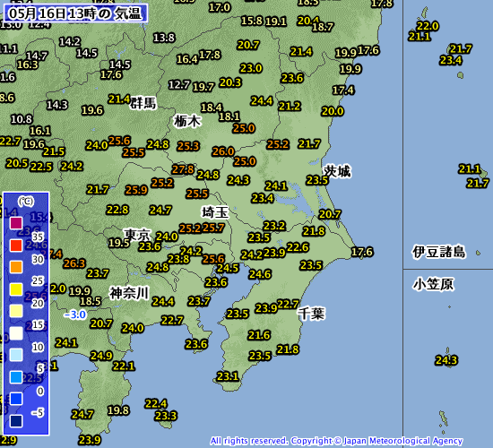Click the red legend color swatch
Screen dimensions: 493x448
(16, 245)
